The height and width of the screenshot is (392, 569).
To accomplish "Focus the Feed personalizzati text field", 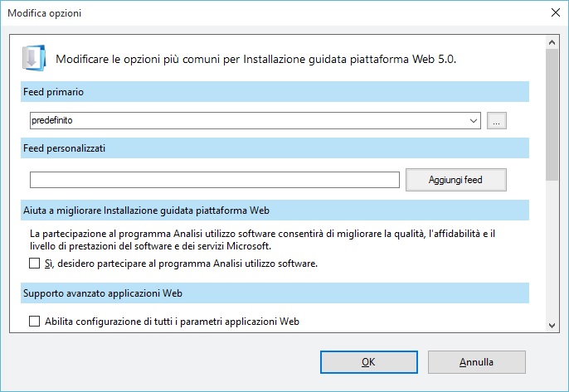I will pos(215,180).
